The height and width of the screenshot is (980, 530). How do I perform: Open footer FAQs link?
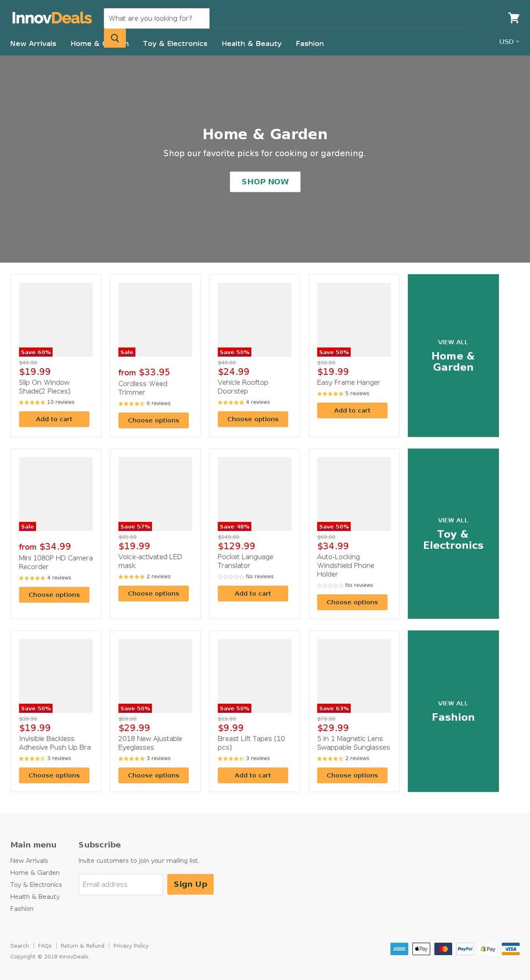(45, 946)
